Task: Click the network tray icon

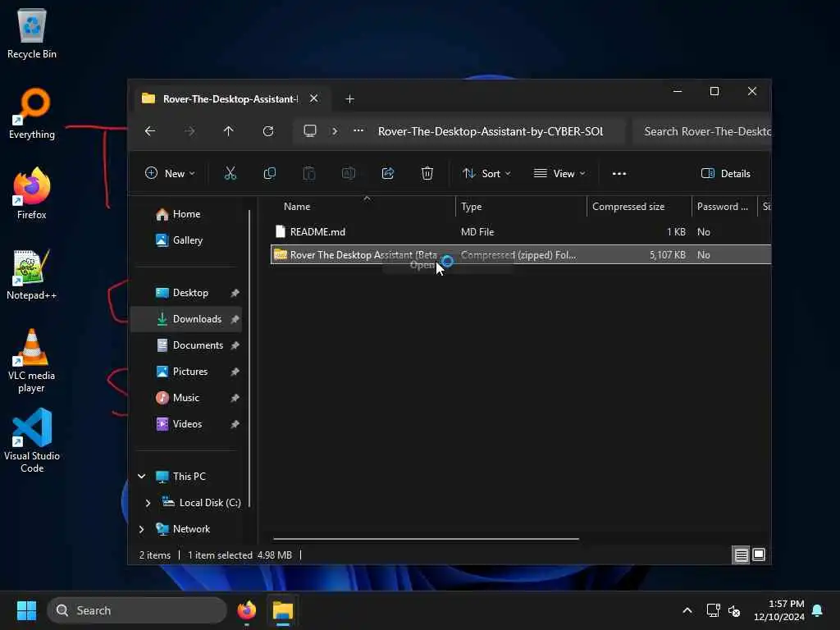Action: pos(713,610)
